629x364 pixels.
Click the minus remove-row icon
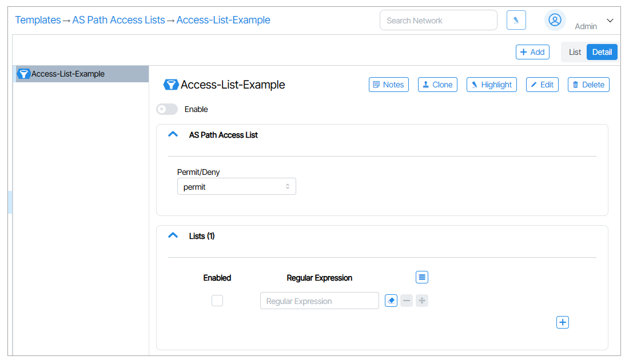point(406,301)
